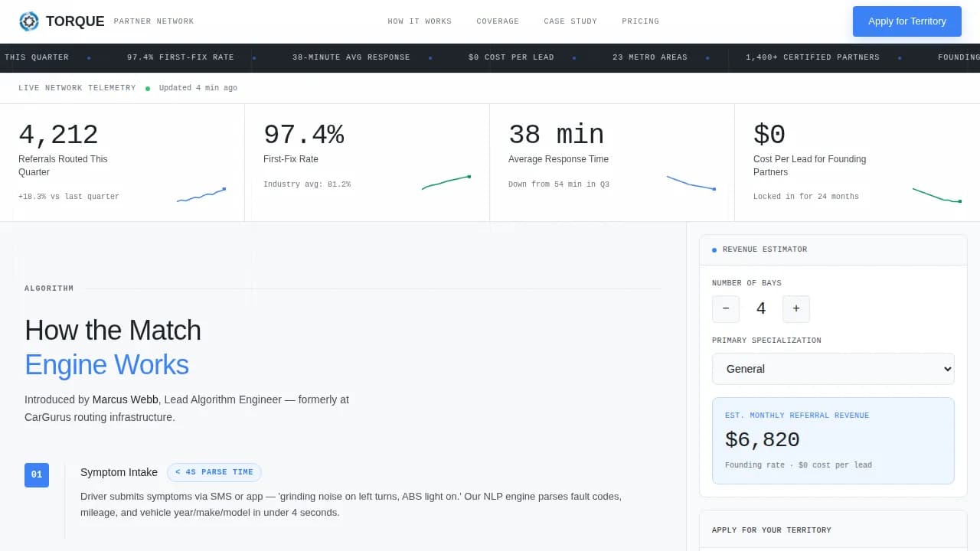This screenshot has width=980, height=551.
Task: Click the Apply for Territory button
Action: tap(906, 21)
